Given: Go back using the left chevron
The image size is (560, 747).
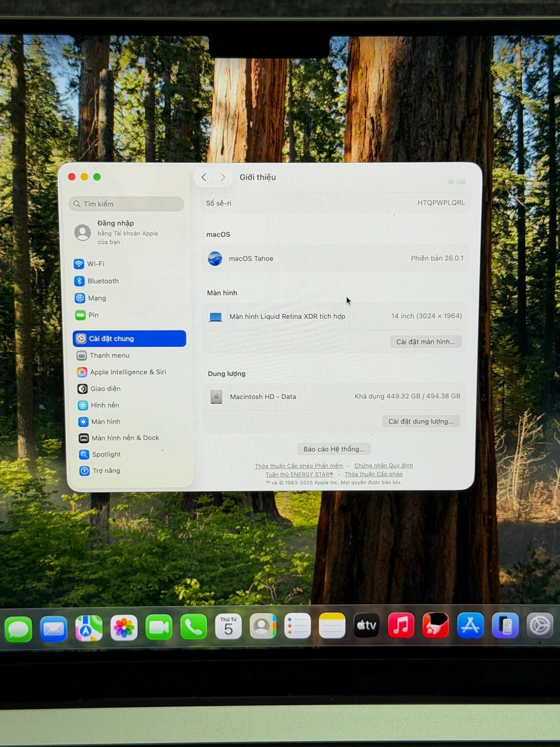Looking at the screenshot, I should tap(204, 178).
